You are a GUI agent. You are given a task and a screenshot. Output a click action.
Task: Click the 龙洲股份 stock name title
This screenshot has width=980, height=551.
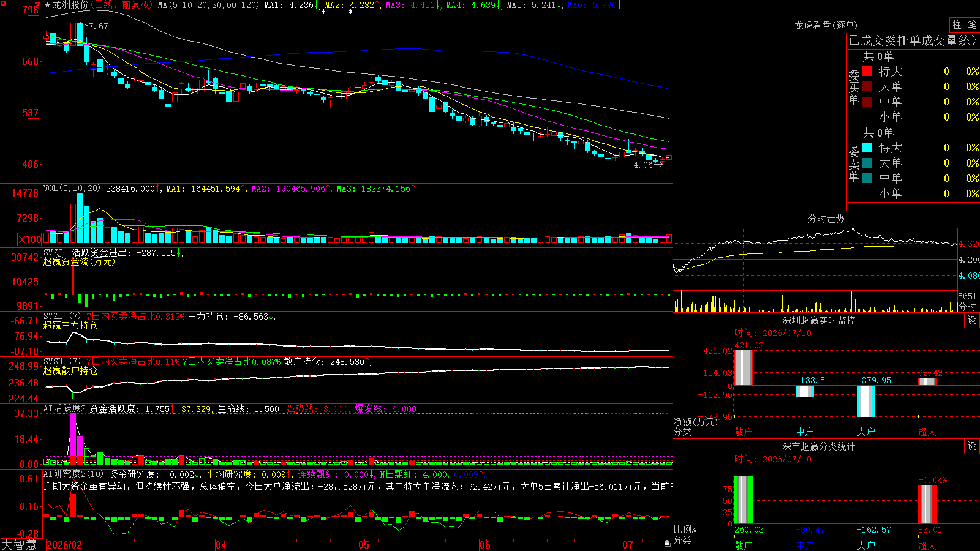(x=70, y=5)
